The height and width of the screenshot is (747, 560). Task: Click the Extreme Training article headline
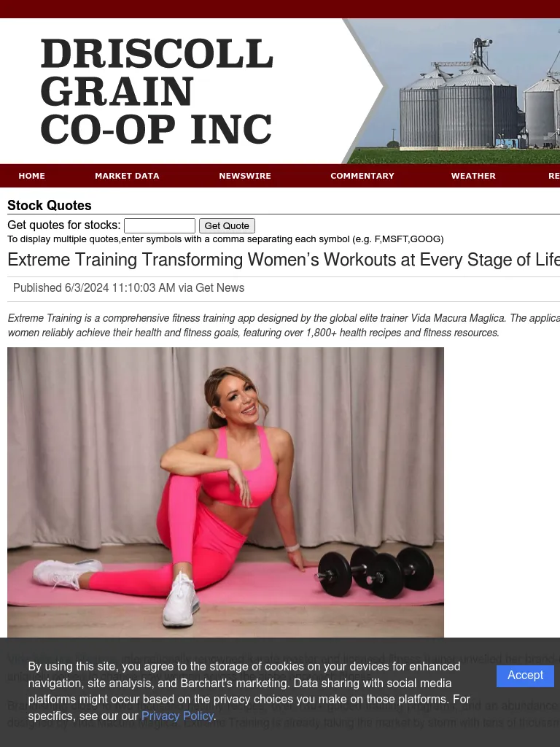pos(284,260)
